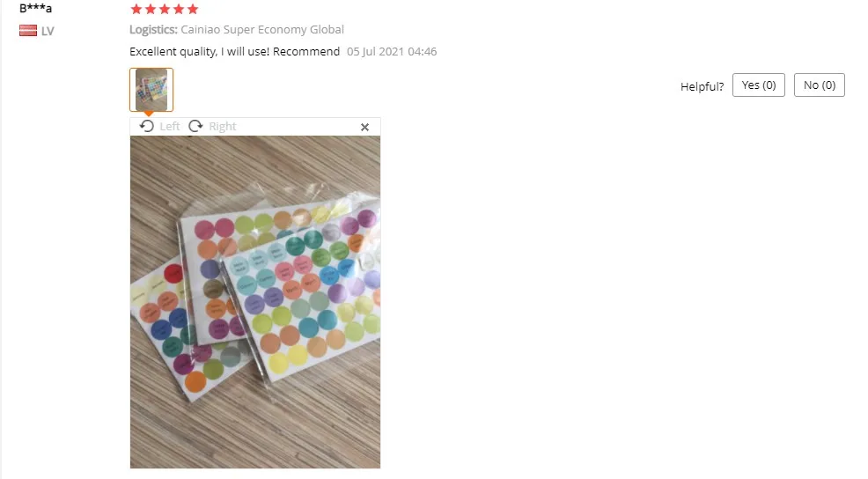Click the rotate right arrow icon
Image resolution: width=868 pixels, height=479 pixels.
point(195,126)
